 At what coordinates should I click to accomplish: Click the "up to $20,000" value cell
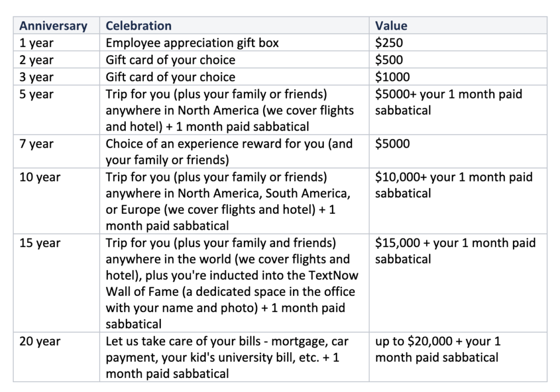(437, 349)
